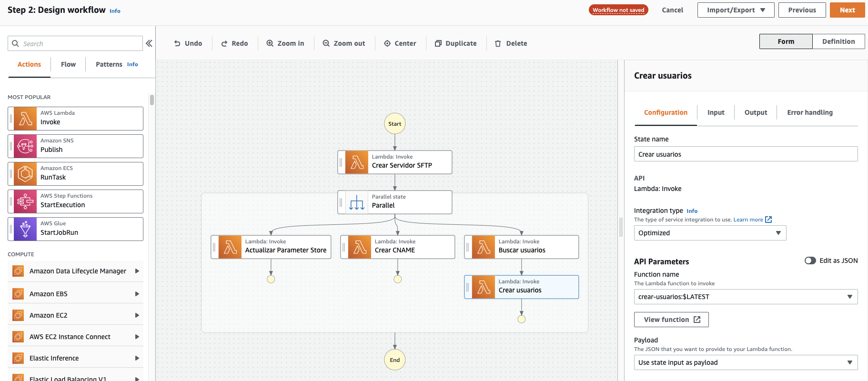The image size is (868, 381).
Task: Click the View function button
Action: click(671, 320)
